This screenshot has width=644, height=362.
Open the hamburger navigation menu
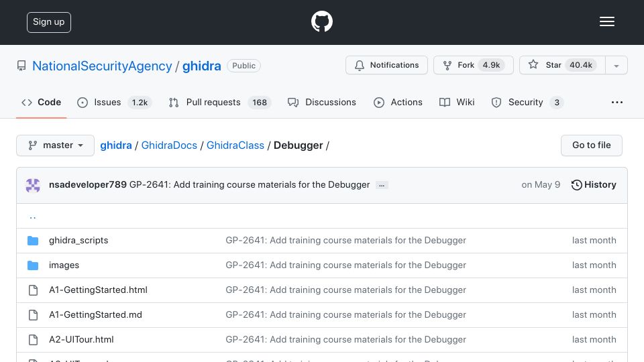606,21
